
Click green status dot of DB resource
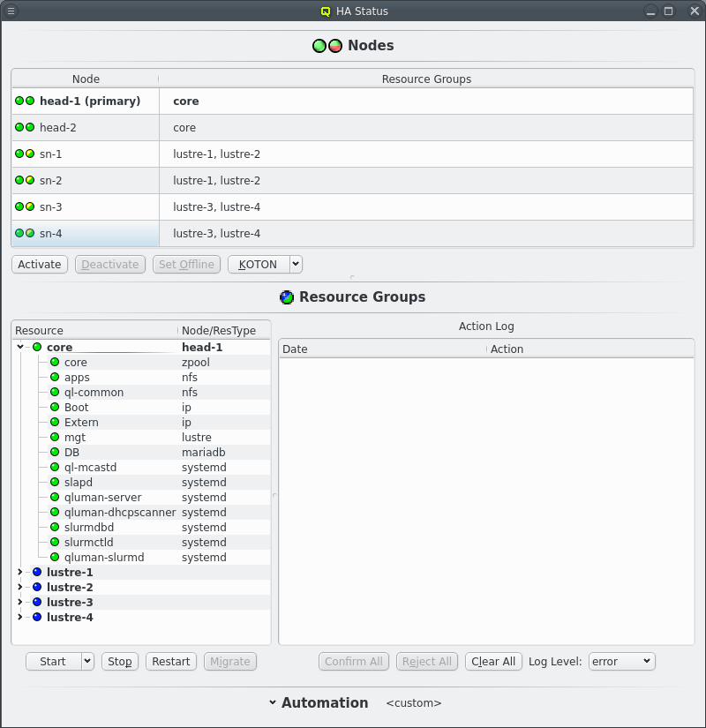(55, 452)
